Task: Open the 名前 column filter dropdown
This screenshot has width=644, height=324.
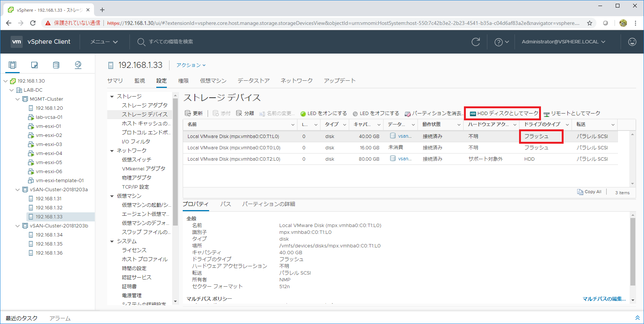Action: click(x=293, y=125)
